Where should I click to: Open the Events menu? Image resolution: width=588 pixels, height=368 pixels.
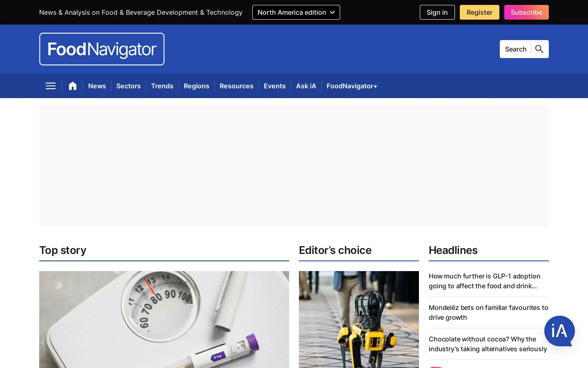(x=275, y=86)
